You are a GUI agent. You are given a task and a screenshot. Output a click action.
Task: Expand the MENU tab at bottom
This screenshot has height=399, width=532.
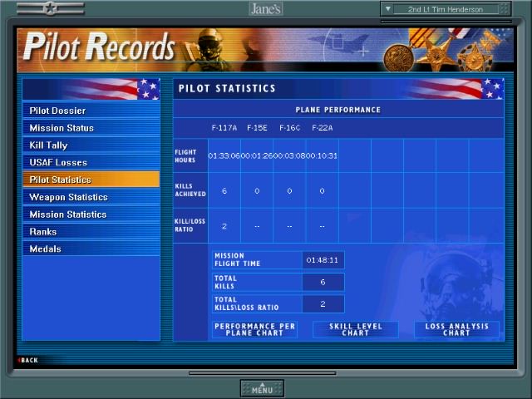coord(262,388)
